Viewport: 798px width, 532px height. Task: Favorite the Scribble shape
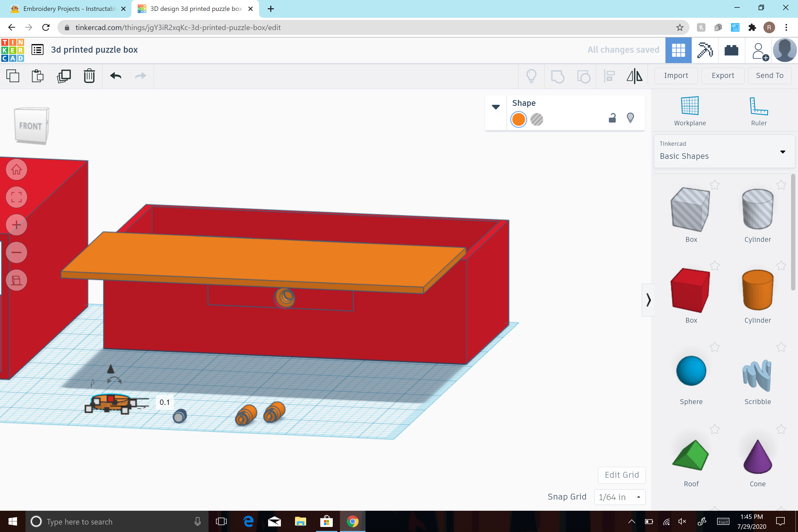tap(781, 347)
